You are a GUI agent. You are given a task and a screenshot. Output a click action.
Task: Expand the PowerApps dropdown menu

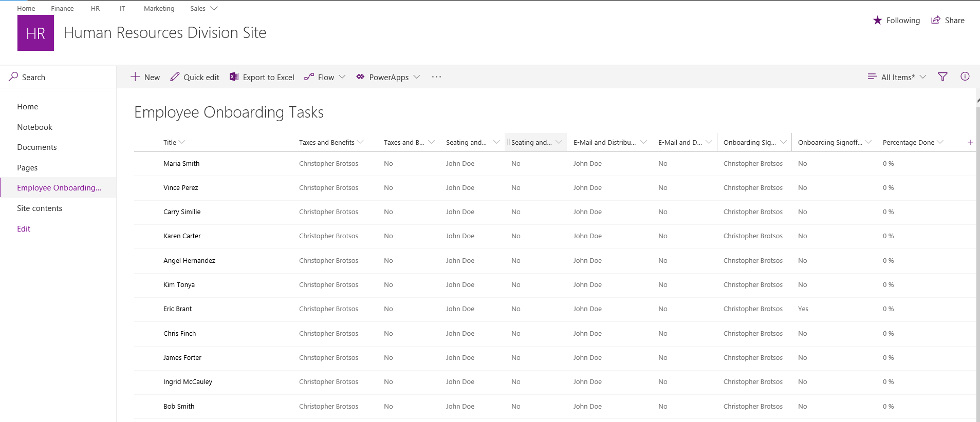[417, 77]
